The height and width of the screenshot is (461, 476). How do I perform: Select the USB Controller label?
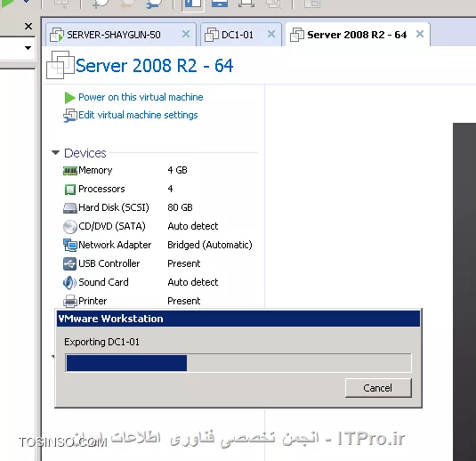pos(109,263)
